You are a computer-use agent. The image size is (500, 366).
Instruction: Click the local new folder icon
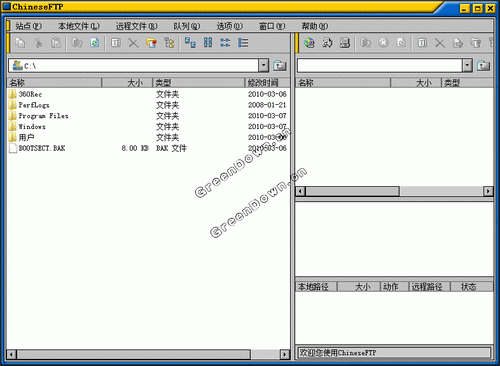click(152, 43)
